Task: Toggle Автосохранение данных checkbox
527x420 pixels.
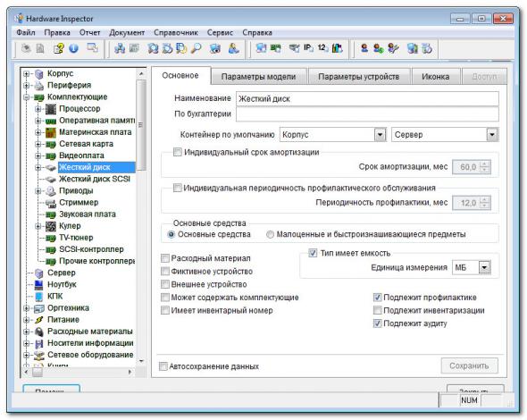Action: click(163, 366)
